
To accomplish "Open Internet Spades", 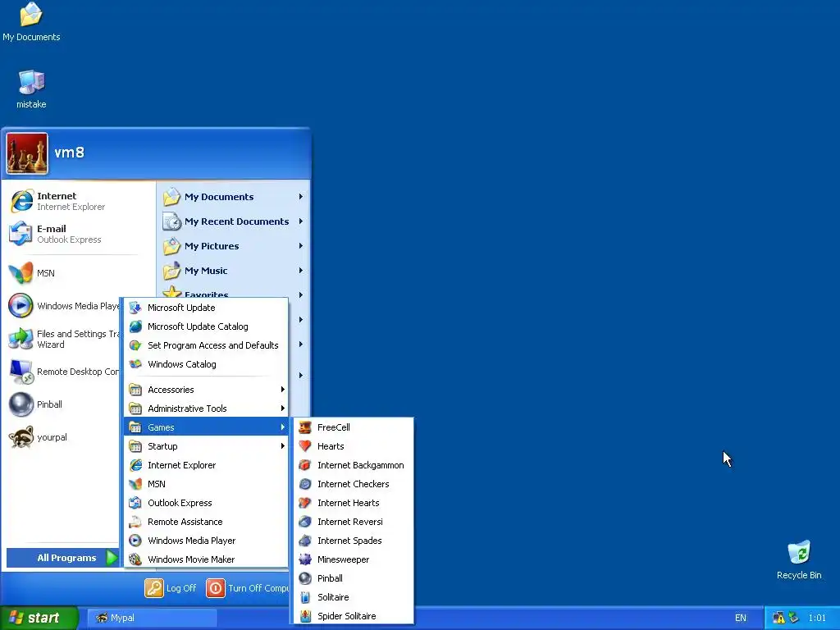I will [x=353, y=541].
